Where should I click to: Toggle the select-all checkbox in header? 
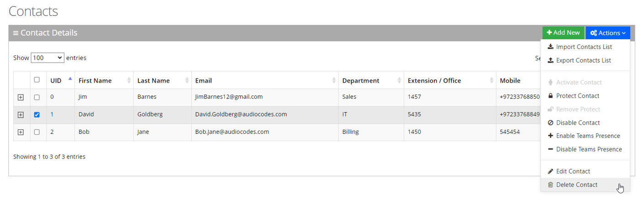click(37, 80)
